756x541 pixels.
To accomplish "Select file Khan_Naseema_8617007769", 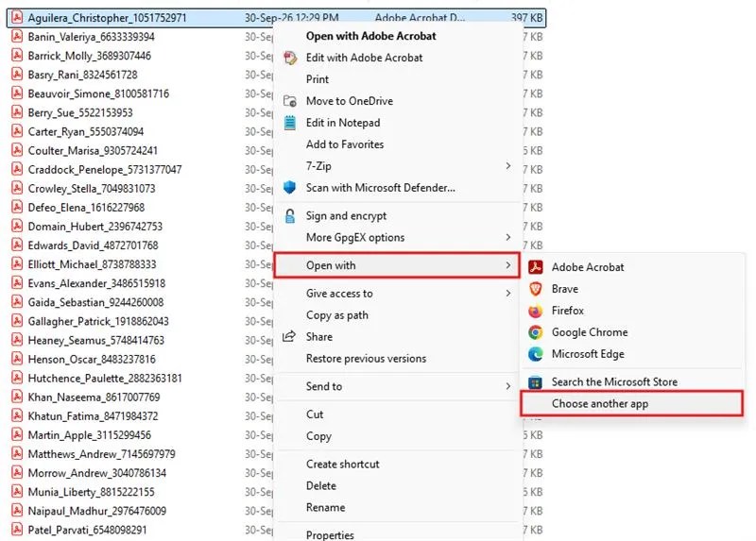I will [94, 397].
